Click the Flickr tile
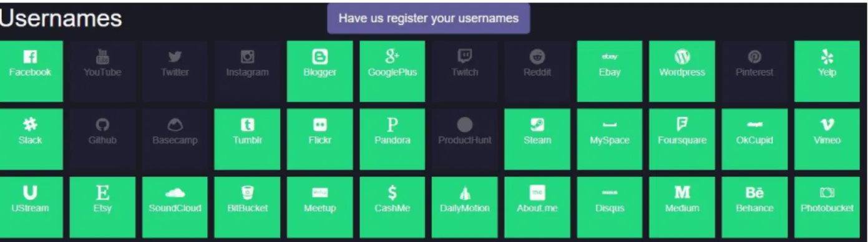Viewport: 868px width, 242px height. (x=319, y=139)
